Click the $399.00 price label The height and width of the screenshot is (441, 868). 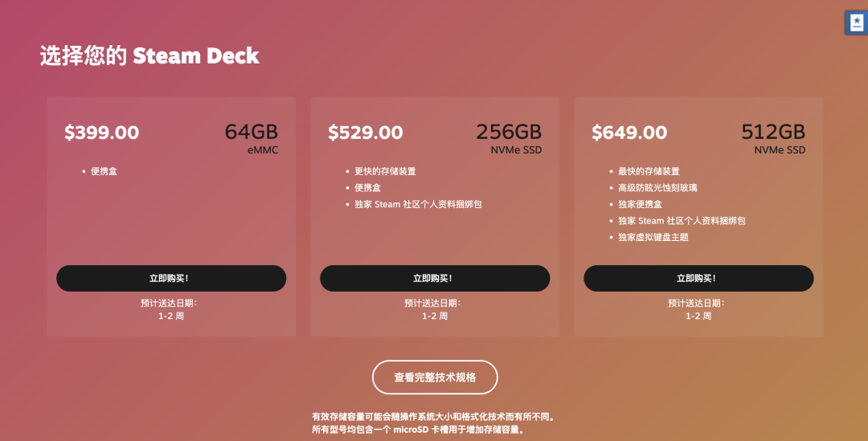(102, 133)
